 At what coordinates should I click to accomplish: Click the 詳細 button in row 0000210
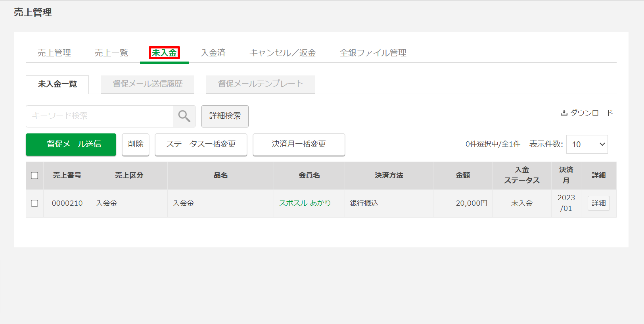[x=599, y=203]
